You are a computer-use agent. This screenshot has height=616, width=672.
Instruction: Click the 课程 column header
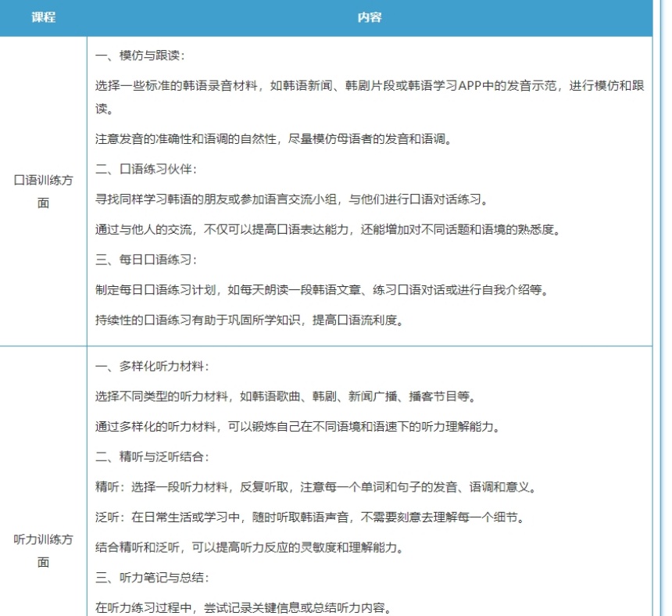coord(43,17)
